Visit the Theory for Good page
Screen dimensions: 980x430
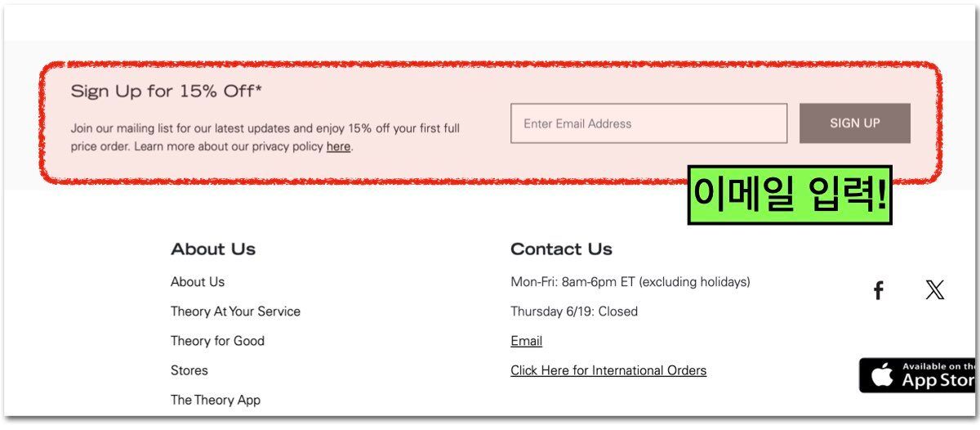(217, 341)
